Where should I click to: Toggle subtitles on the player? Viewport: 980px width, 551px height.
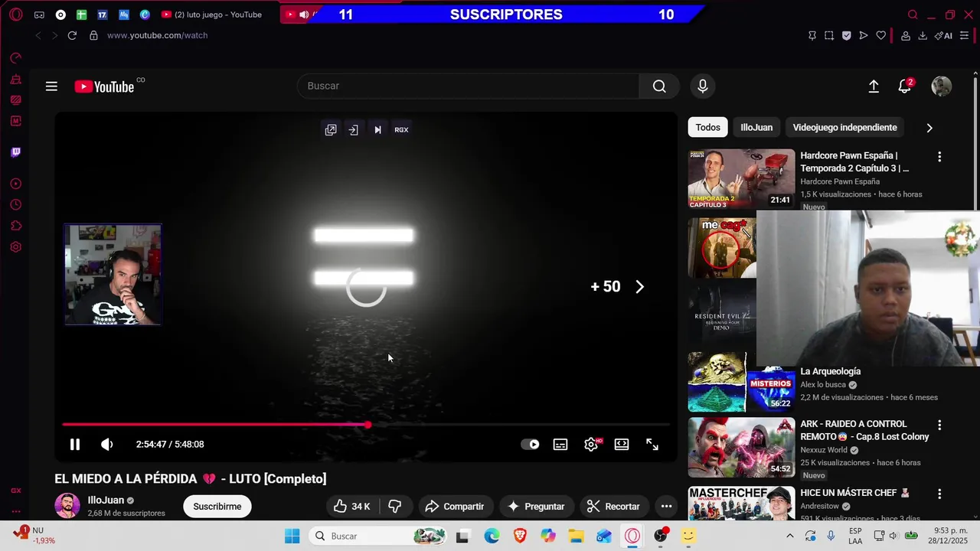click(560, 445)
